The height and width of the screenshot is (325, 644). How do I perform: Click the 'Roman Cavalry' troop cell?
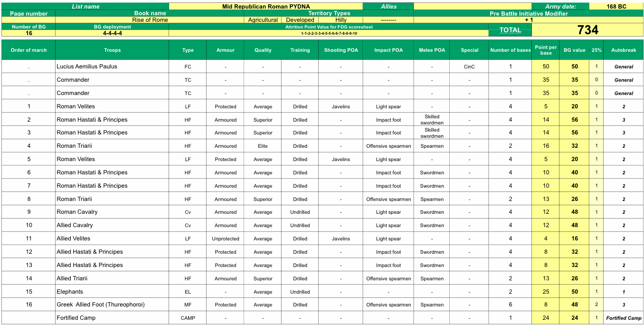click(x=112, y=212)
